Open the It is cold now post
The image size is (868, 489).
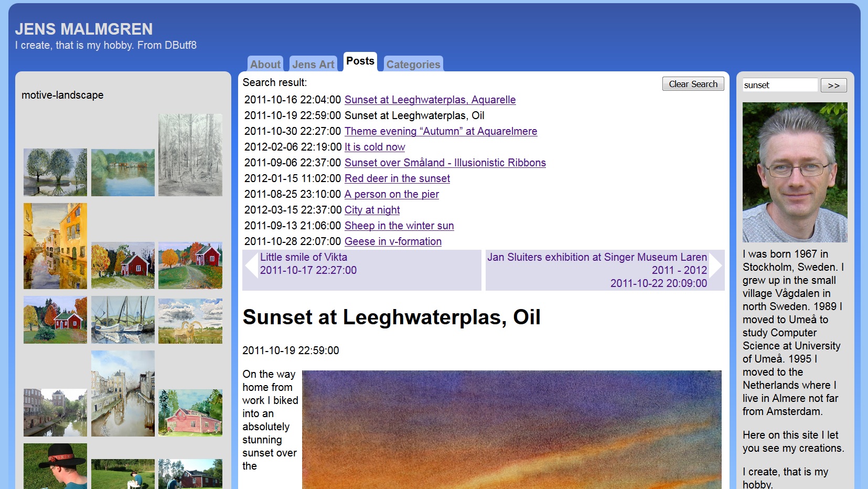(x=374, y=147)
